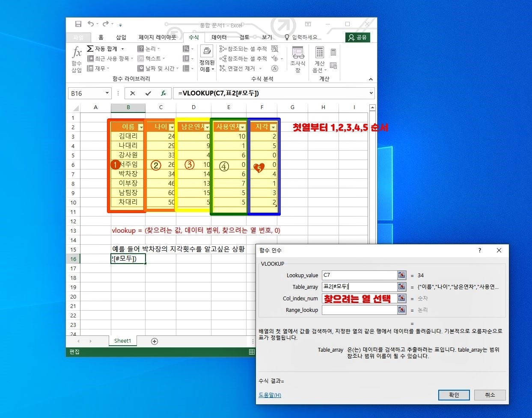Click Evaluate Formula round fx icon
This screenshot has height=418, width=532.
pos(275,68)
